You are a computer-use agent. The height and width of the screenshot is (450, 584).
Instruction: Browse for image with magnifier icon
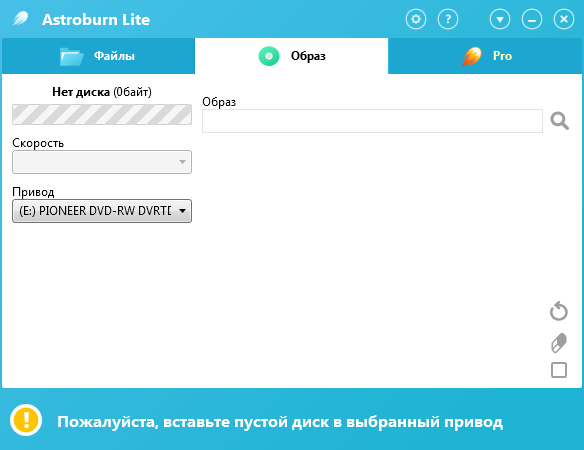pyautogui.click(x=559, y=121)
